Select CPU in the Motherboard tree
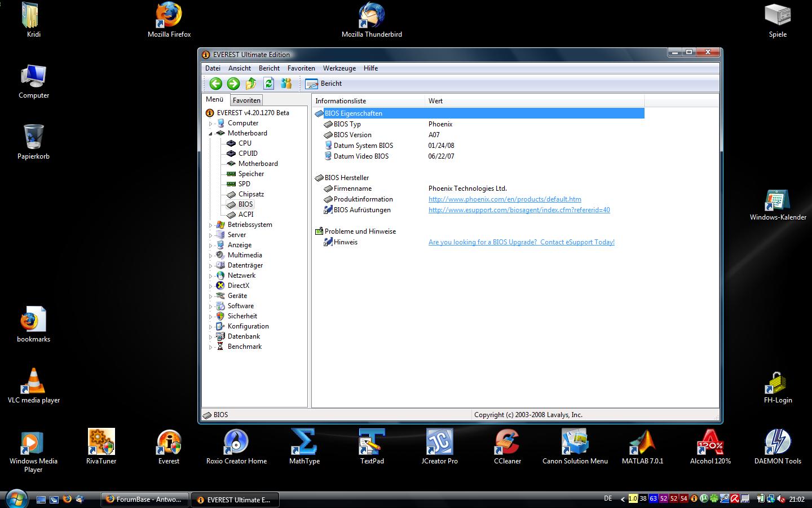 245,143
